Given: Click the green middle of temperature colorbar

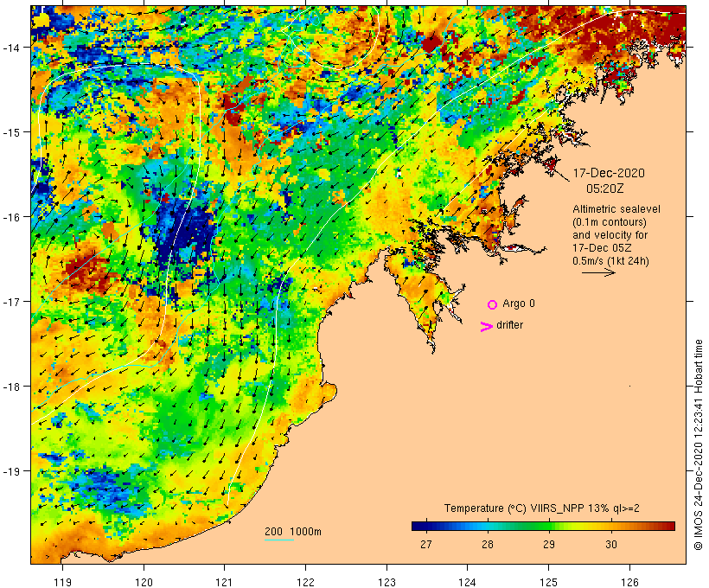Looking at the screenshot, I should click(x=543, y=526).
